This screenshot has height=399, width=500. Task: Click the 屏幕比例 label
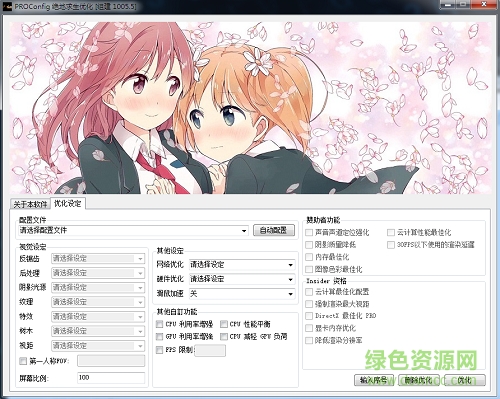tap(34, 378)
